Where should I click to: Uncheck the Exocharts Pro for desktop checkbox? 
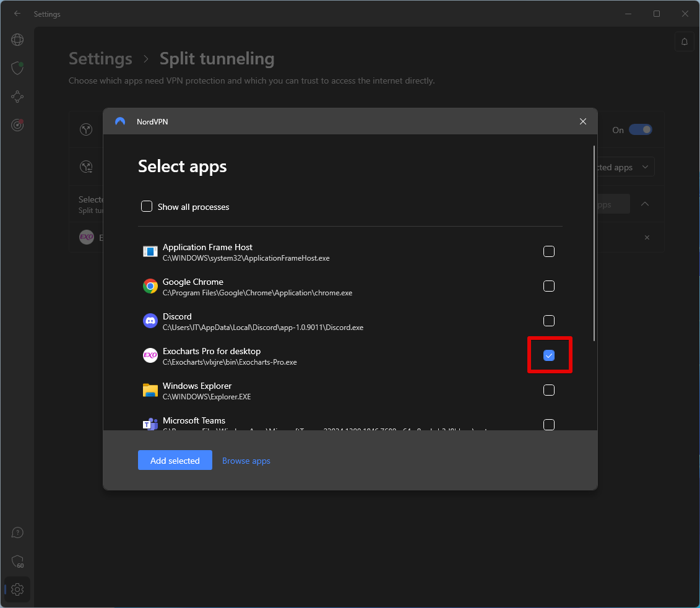pos(548,355)
